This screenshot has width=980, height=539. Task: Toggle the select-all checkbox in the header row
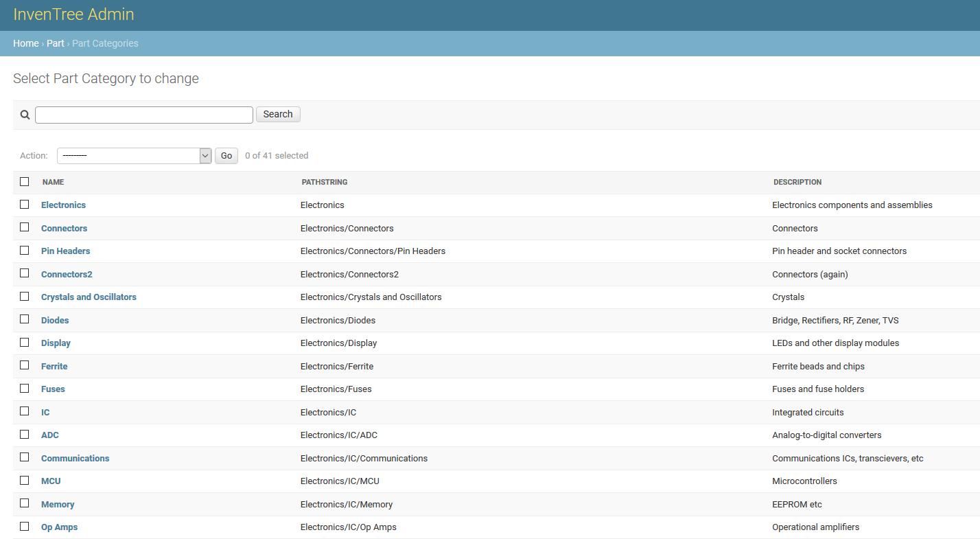[24, 181]
